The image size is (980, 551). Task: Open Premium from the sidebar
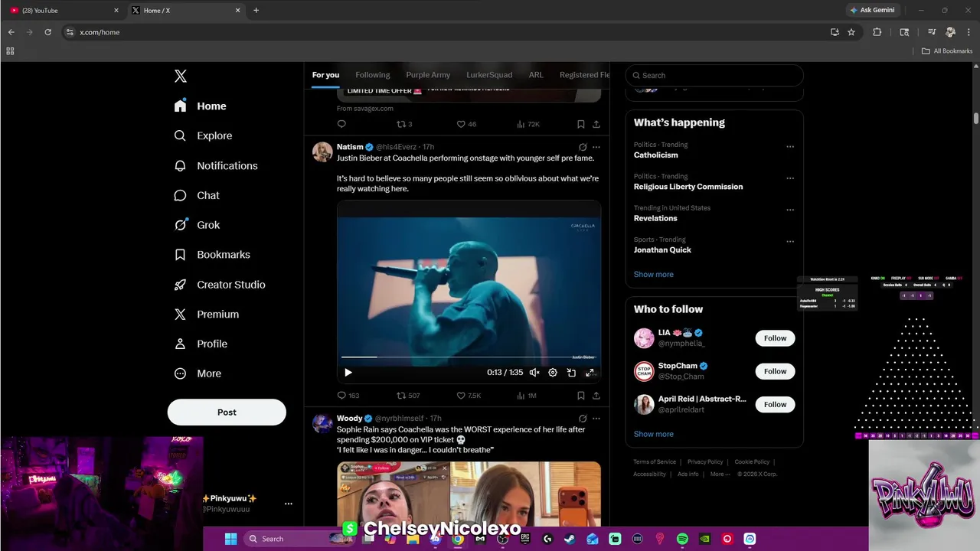coord(207,315)
